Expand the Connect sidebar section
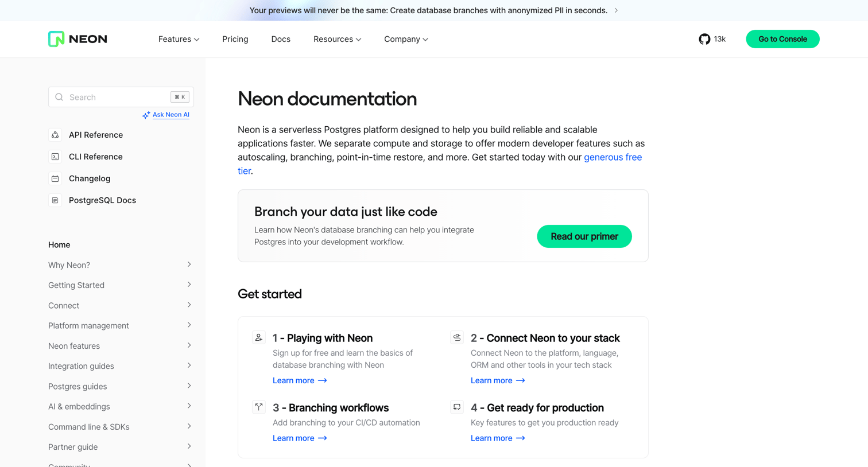Image resolution: width=868 pixels, height=467 pixels. (x=120, y=305)
